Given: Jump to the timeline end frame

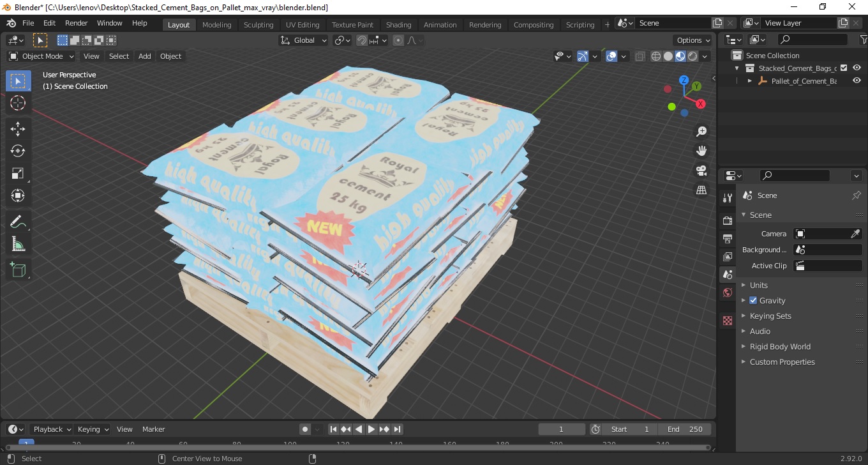Looking at the screenshot, I should [x=397, y=429].
